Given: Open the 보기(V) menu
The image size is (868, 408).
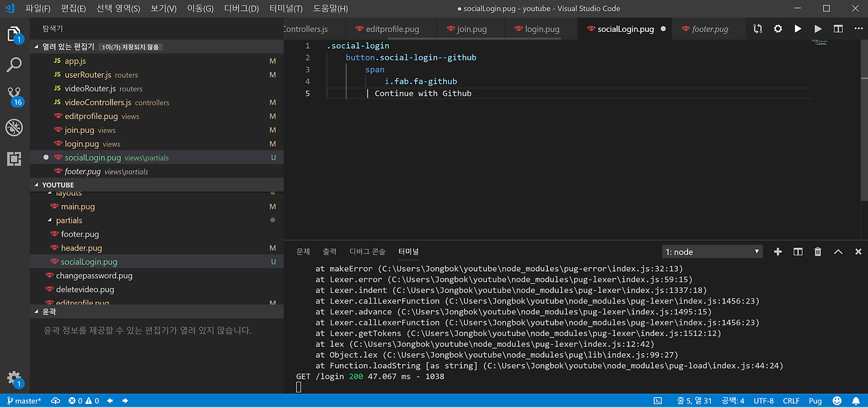Looking at the screenshot, I should click(x=163, y=9).
